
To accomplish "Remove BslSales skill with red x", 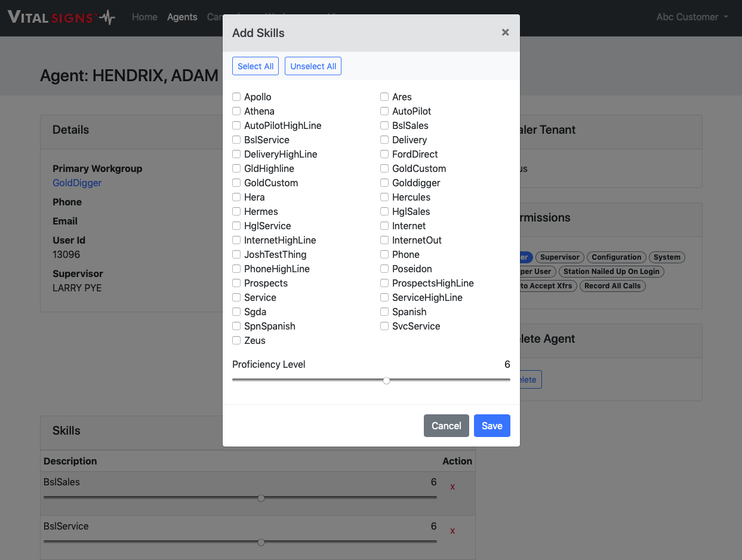I will click(x=452, y=487).
